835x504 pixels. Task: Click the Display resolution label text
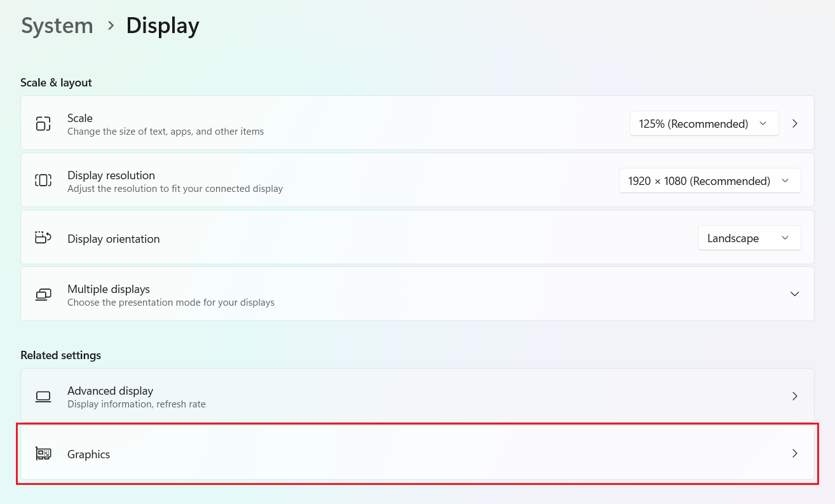click(x=111, y=175)
